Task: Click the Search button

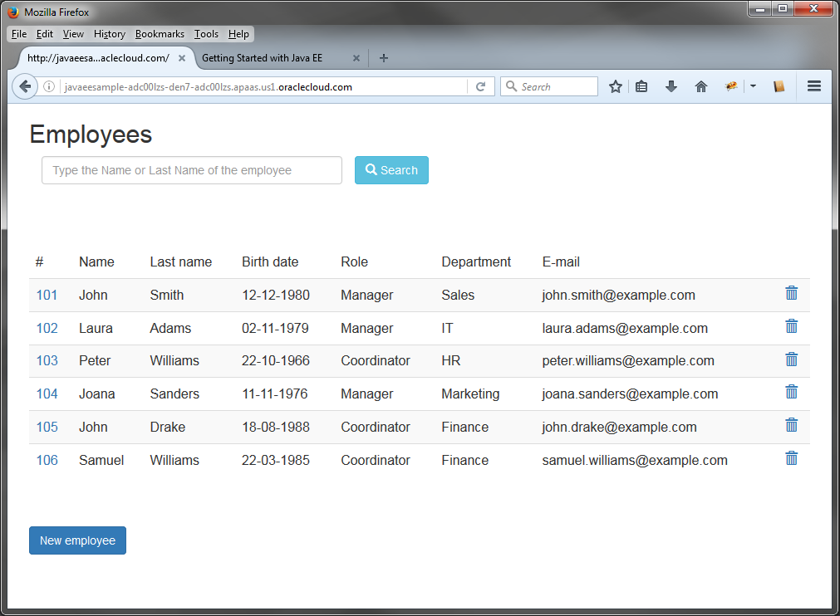Action: pyautogui.click(x=391, y=169)
